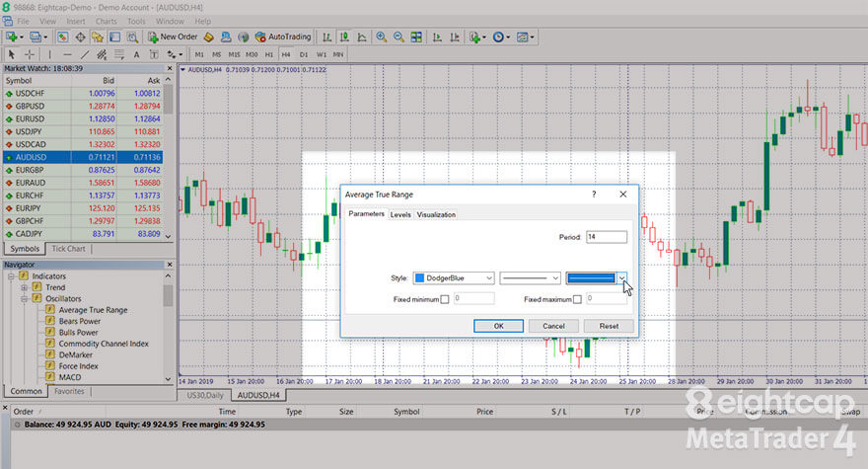Switch to the US30,Daily chart tab
This screenshot has width=868, height=469.
(205, 395)
